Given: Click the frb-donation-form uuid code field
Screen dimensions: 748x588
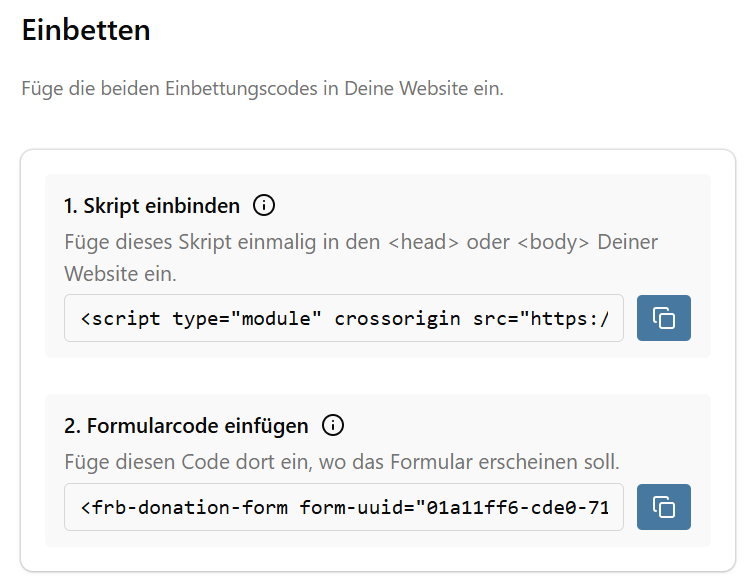Looking at the screenshot, I should tap(344, 507).
